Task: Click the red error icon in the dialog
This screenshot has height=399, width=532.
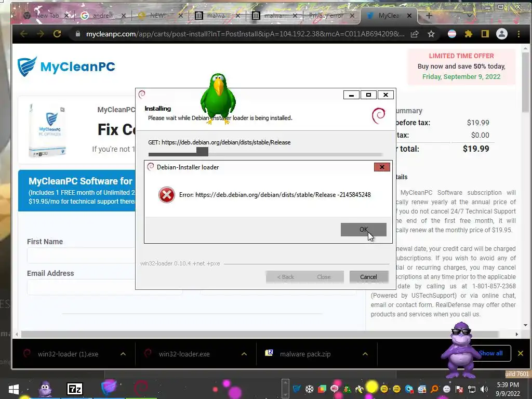Action: (167, 195)
